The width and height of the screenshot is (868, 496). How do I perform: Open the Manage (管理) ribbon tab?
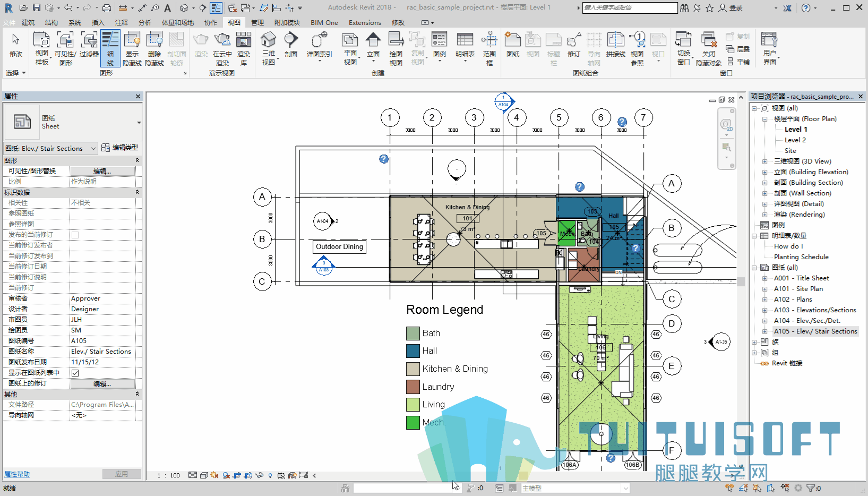(x=257, y=22)
